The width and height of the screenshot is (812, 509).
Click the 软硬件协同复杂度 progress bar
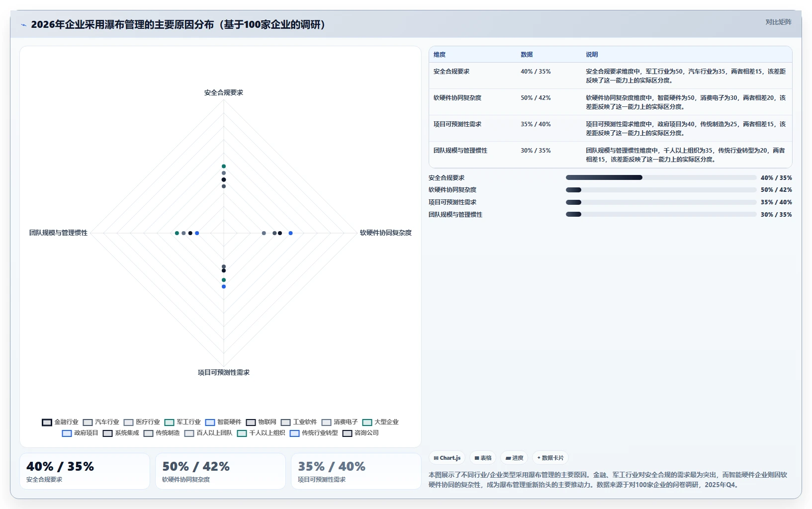coord(661,190)
